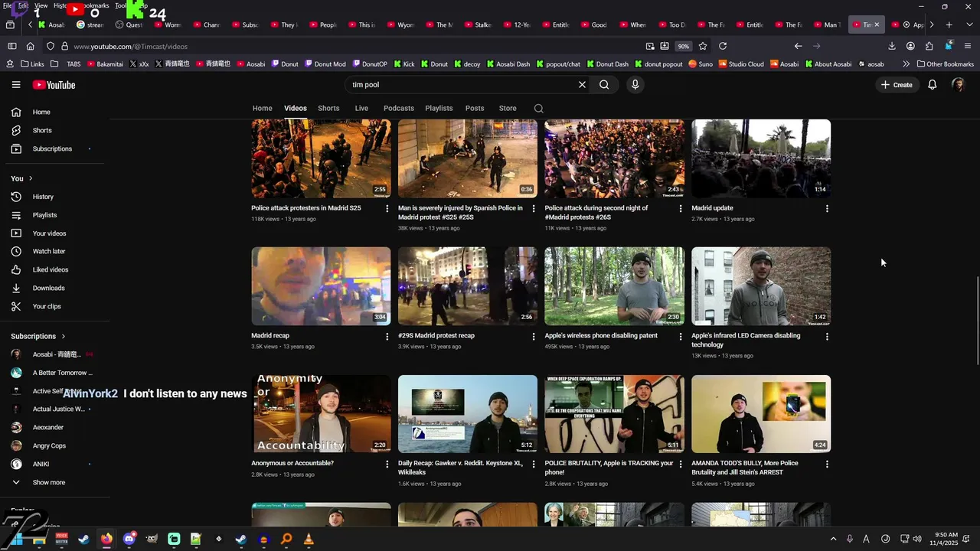Switch to the channel Home tab

263,109
